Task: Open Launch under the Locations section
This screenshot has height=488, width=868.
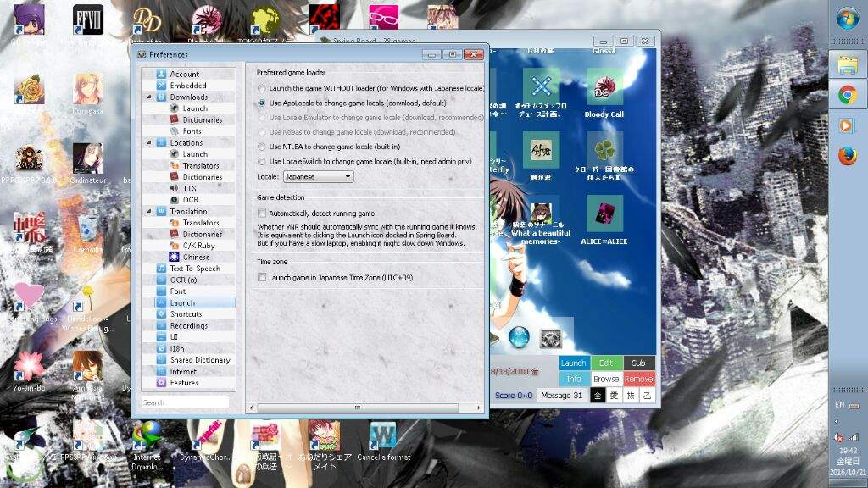Action: click(195, 154)
